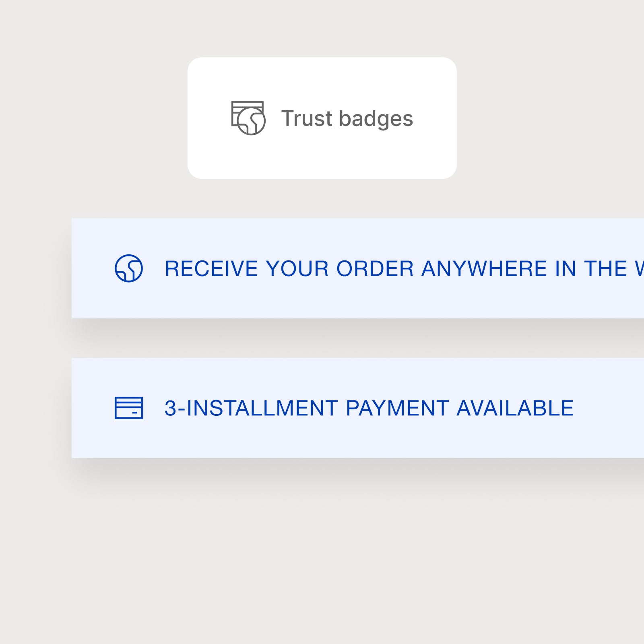Click the word ORDER in the first banner
Screen dimensions: 644x644
coord(375,268)
